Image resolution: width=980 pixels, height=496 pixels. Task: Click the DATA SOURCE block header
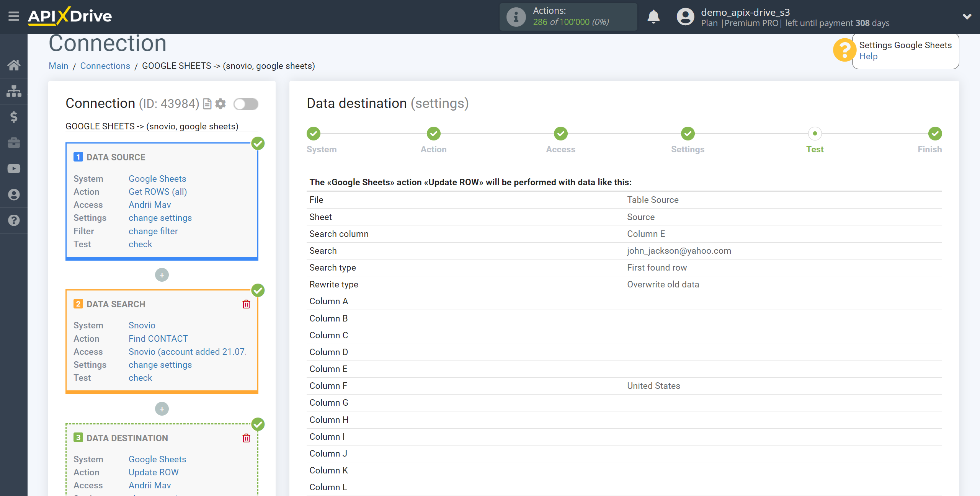click(x=116, y=157)
